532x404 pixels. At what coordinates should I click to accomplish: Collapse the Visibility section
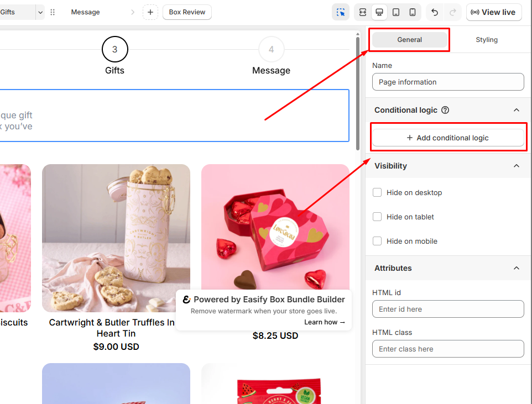point(516,166)
